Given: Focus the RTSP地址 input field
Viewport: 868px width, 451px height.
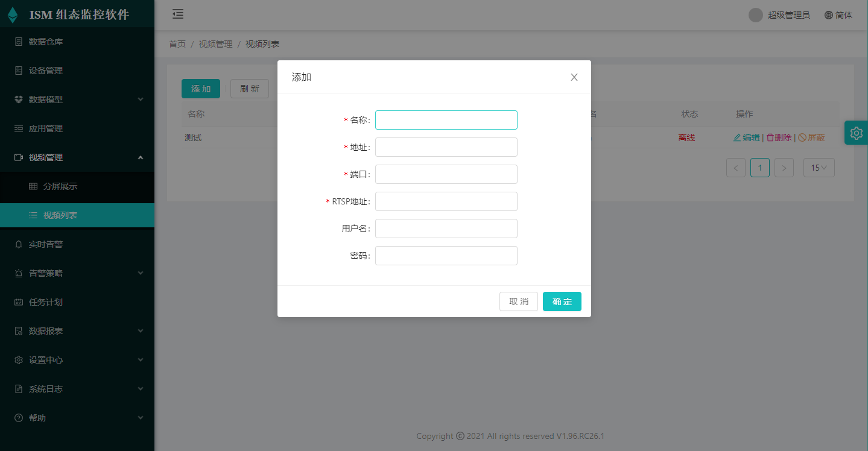Looking at the screenshot, I should [x=446, y=201].
